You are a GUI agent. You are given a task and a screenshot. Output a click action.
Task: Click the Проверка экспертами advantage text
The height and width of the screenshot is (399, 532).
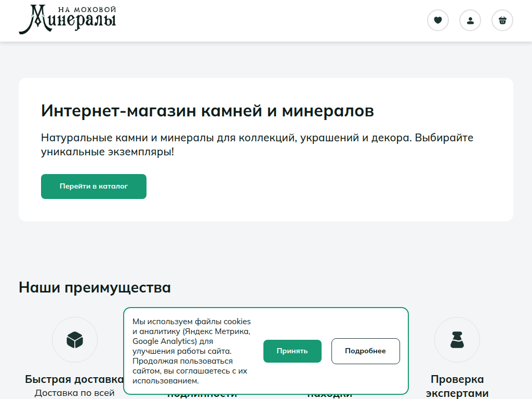(x=457, y=385)
